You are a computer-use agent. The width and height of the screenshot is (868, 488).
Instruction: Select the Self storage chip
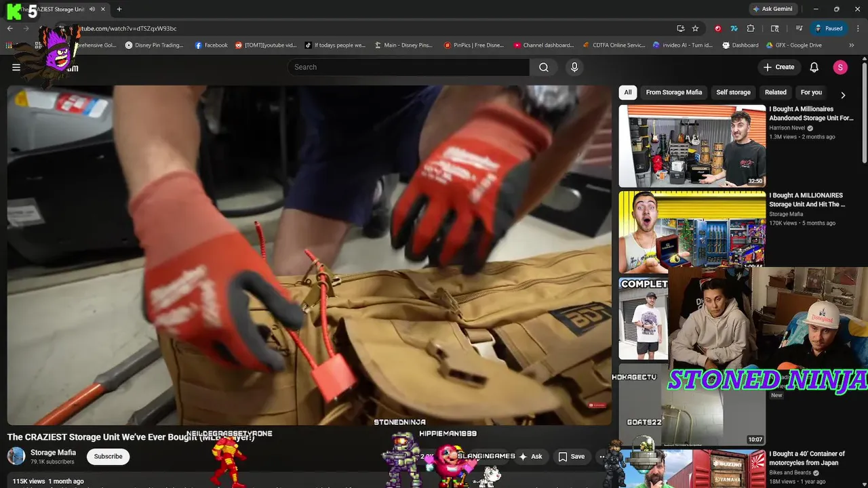[x=733, y=92]
